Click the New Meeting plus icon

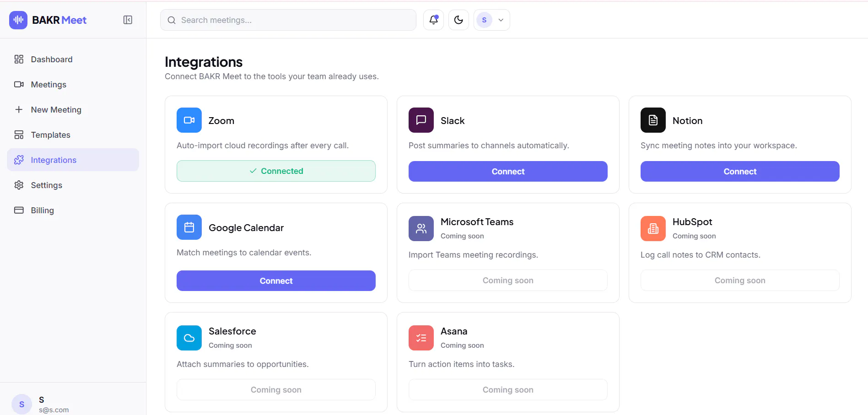19,109
